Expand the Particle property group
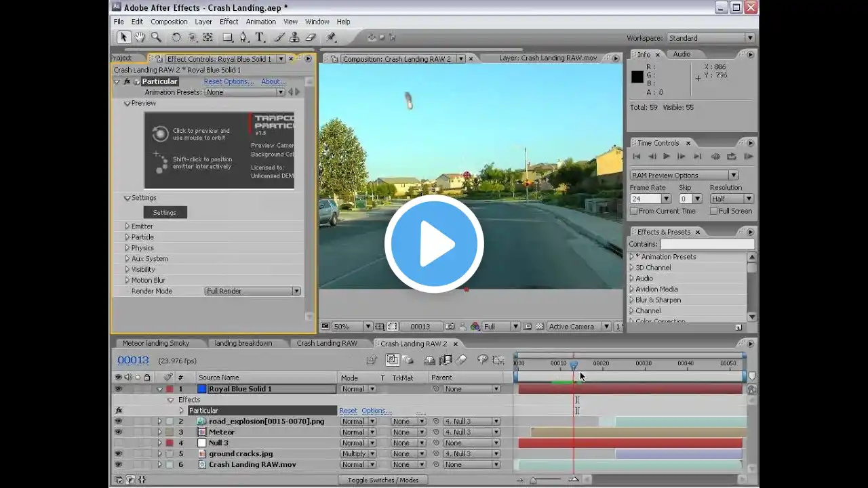This screenshot has width=868, height=488. pyautogui.click(x=127, y=237)
